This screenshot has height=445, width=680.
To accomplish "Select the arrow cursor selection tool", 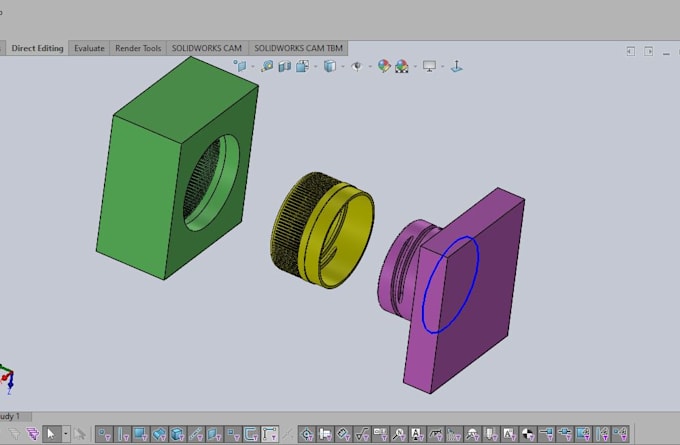I will pos(51,433).
